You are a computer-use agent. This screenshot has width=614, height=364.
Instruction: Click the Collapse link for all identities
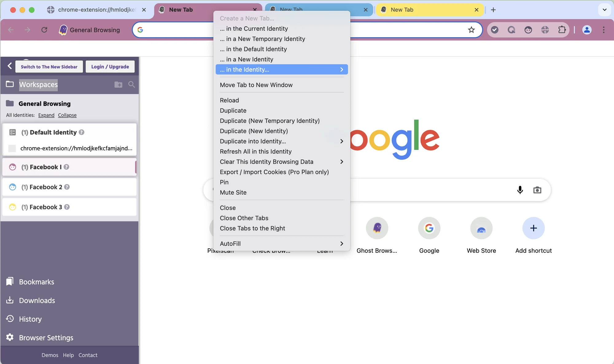click(67, 115)
